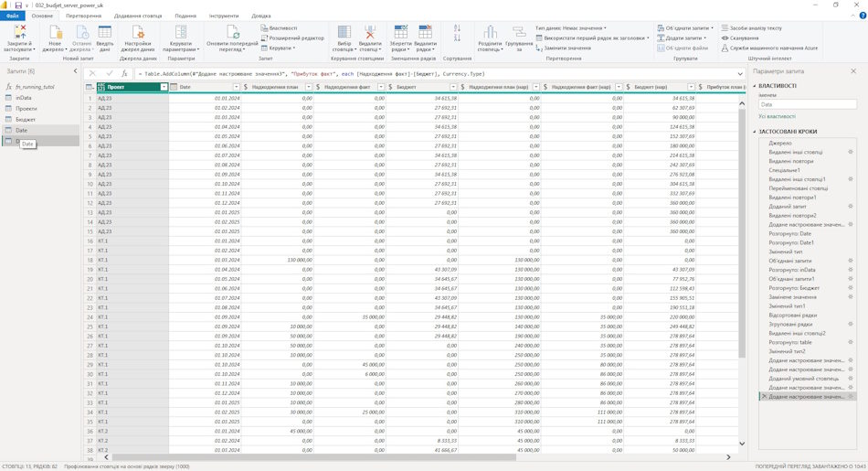Click the date type icon of Date column
The height and width of the screenshot is (471, 868).
pos(174,87)
